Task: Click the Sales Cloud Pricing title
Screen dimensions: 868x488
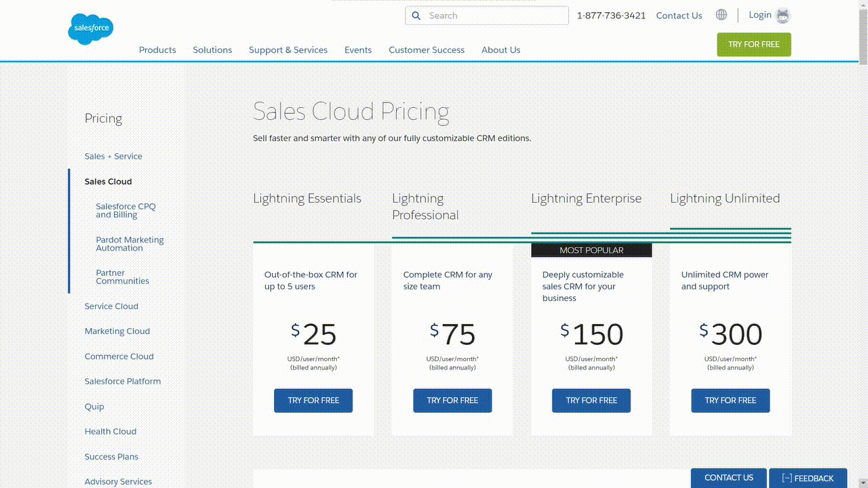Action: [x=351, y=112]
